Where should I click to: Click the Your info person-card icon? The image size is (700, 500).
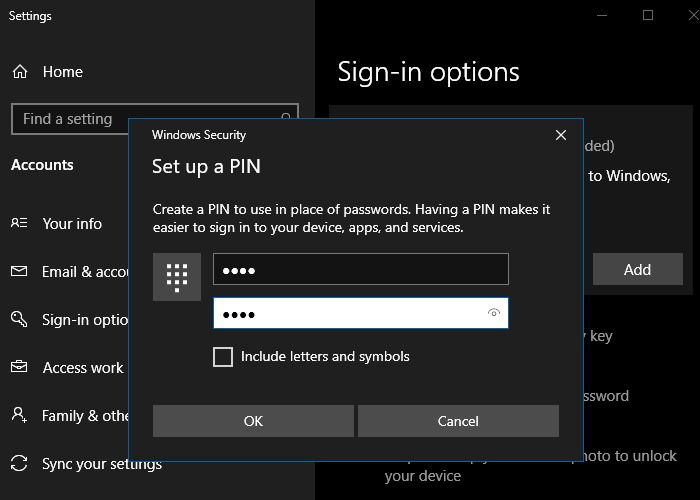19,223
